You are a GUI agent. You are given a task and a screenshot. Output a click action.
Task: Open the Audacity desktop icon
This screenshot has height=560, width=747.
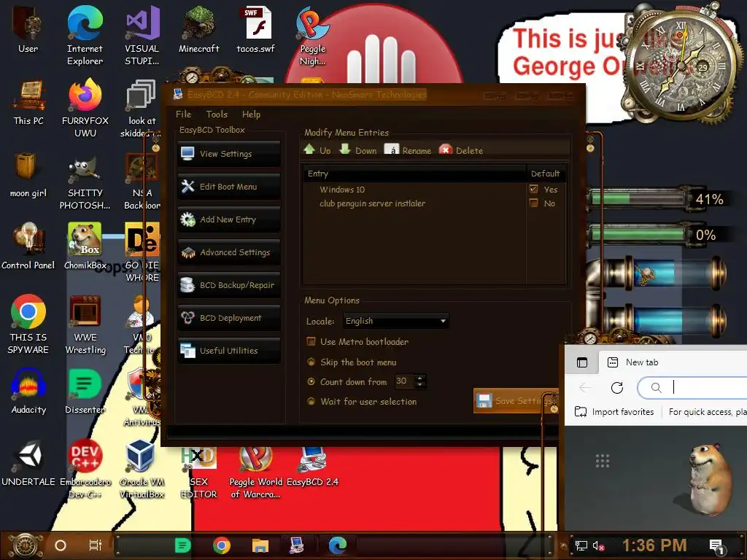(28, 391)
